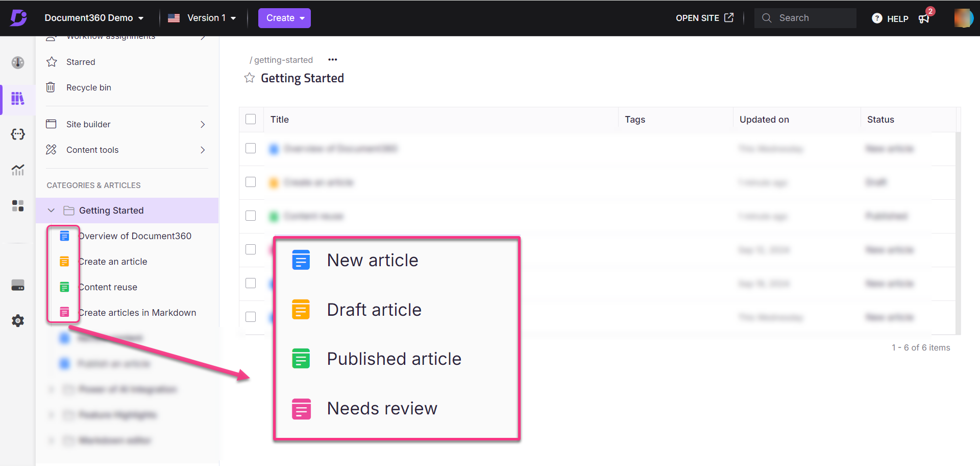This screenshot has height=466, width=980.
Task: Click the green published icon for Content reuse
Action: tap(64, 287)
